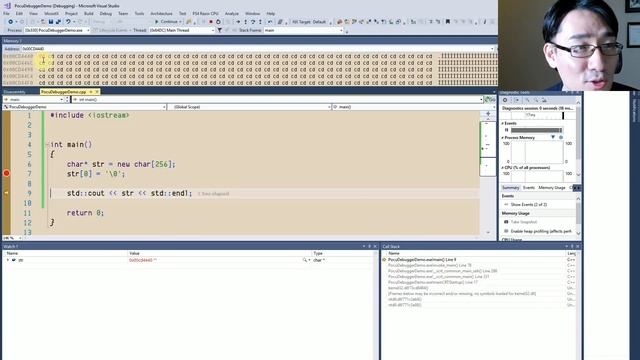640x360 pixels.
Task: Switch to Events tab in Diagnostic Tools
Action: pos(529,188)
